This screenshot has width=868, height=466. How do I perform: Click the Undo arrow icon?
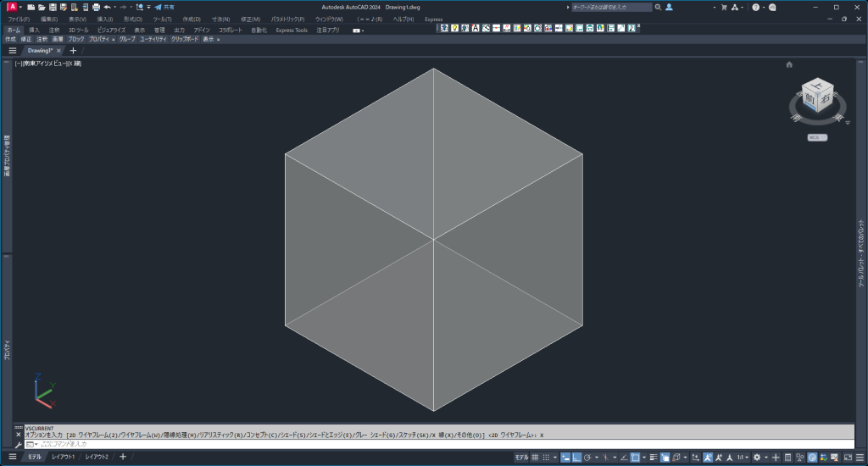point(108,7)
